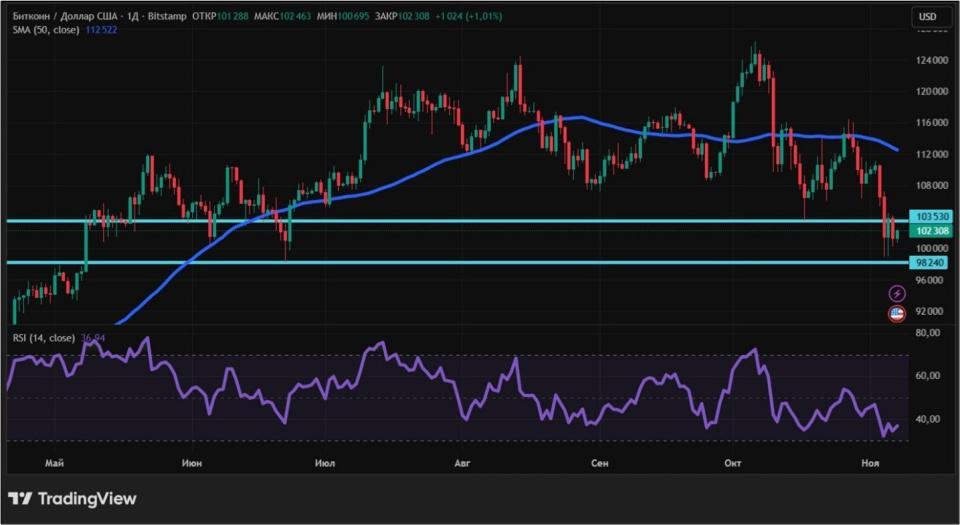Click the 103 530 horizontal line price label
960x525 pixels.
930,217
